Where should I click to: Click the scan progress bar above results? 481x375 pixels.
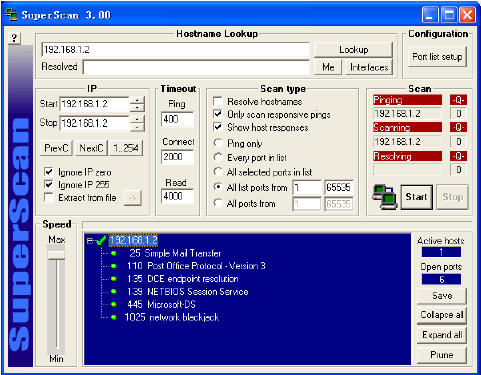(277, 225)
